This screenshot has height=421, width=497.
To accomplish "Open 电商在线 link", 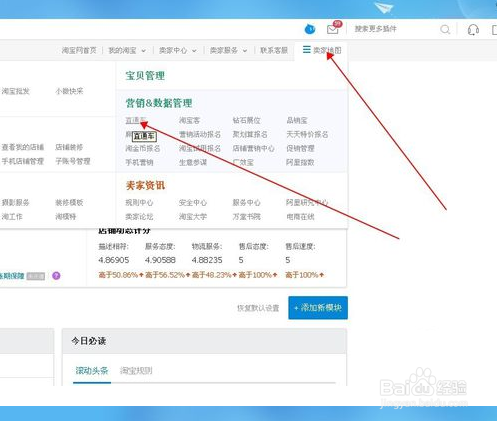I will [x=300, y=217].
